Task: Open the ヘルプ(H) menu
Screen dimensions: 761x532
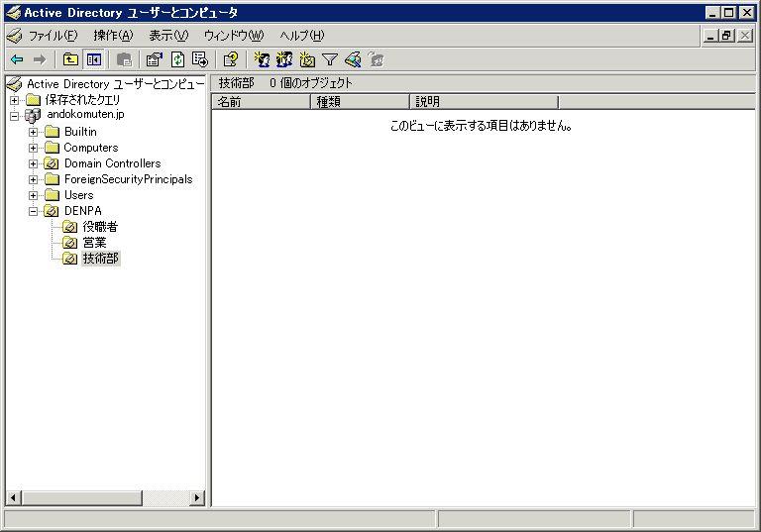Action: click(x=302, y=36)
